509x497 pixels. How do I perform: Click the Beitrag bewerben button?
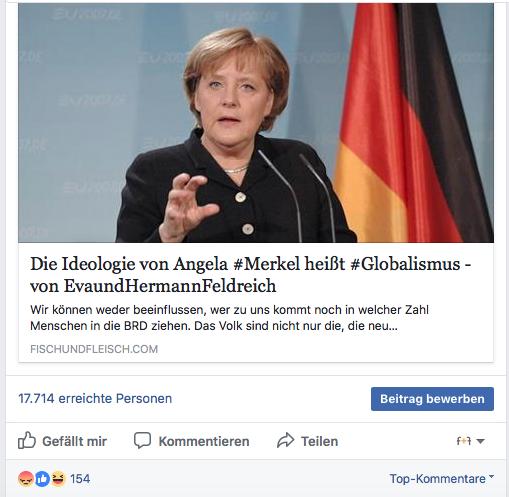point(432,399)
